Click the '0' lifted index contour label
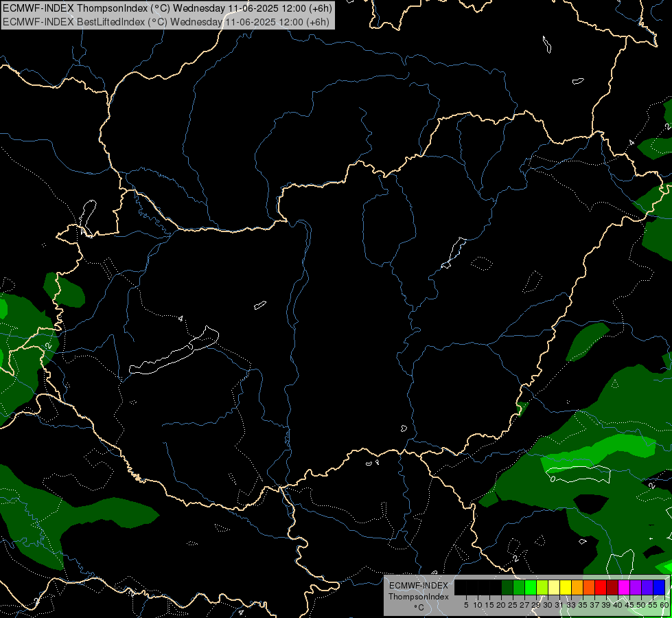This screenshot has width=672, height=618. 553,479
